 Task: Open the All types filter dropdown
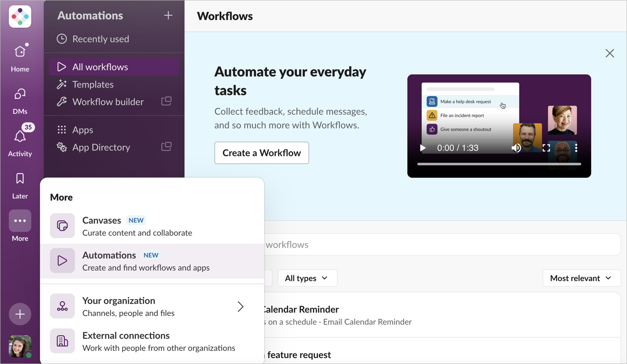tap(307, 278)
